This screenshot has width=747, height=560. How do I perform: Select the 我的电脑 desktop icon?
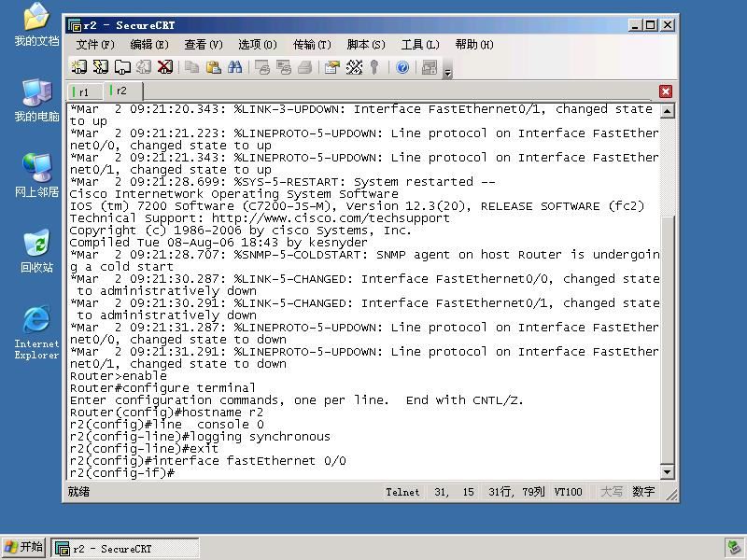coord(36,101)
